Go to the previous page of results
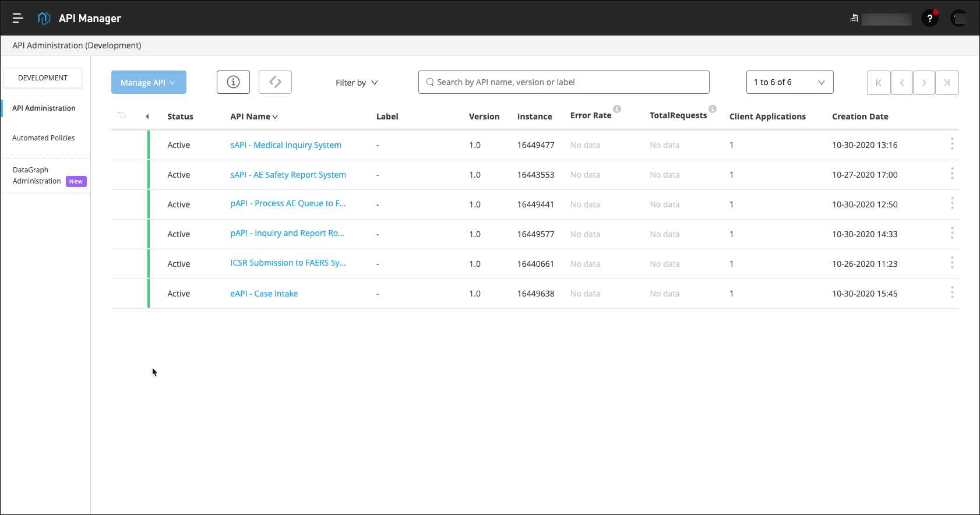The image size is (980, 515). click(902, 83)
